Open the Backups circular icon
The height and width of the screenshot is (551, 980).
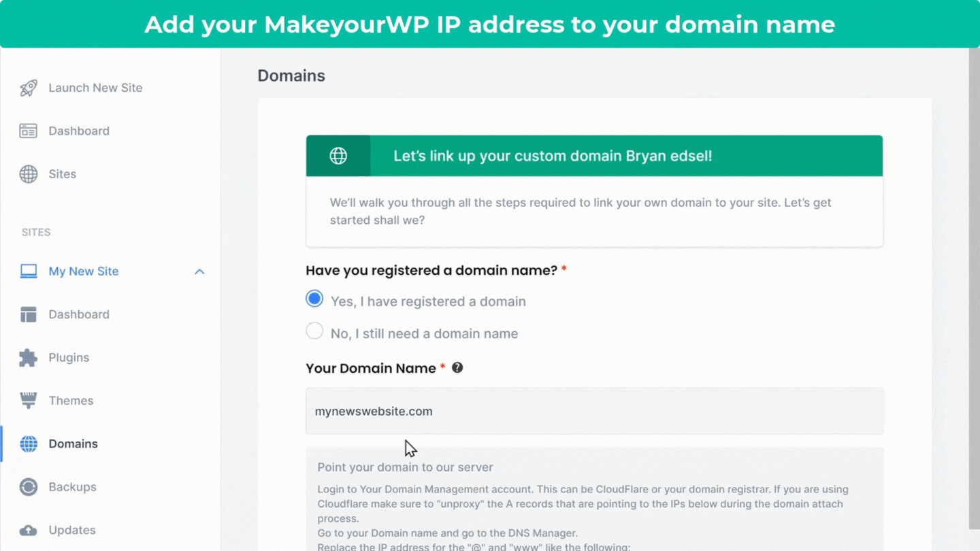point(29,487)
